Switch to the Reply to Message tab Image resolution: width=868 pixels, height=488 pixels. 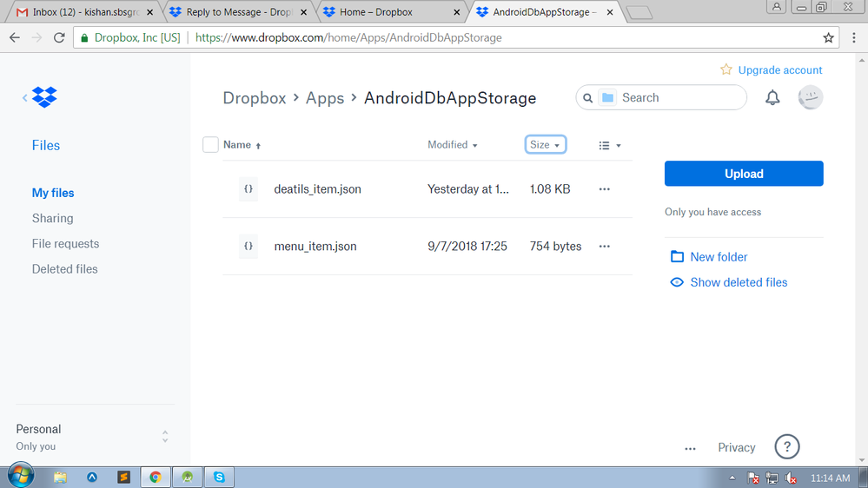239,11
